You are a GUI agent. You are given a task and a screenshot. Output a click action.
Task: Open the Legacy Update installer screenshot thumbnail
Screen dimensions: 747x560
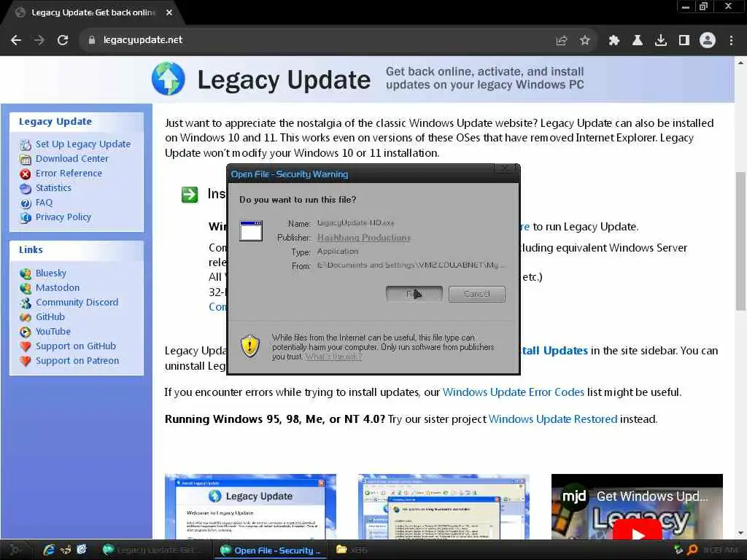(x=251, y=506)
